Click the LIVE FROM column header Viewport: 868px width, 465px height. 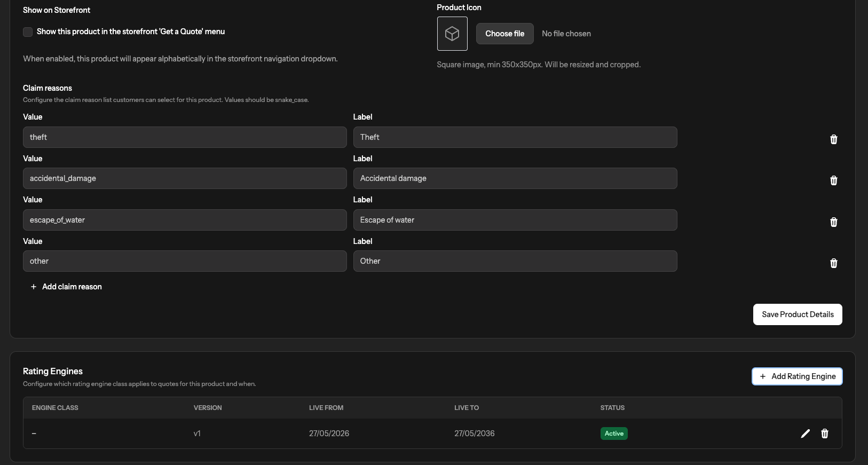pos(326,408)
